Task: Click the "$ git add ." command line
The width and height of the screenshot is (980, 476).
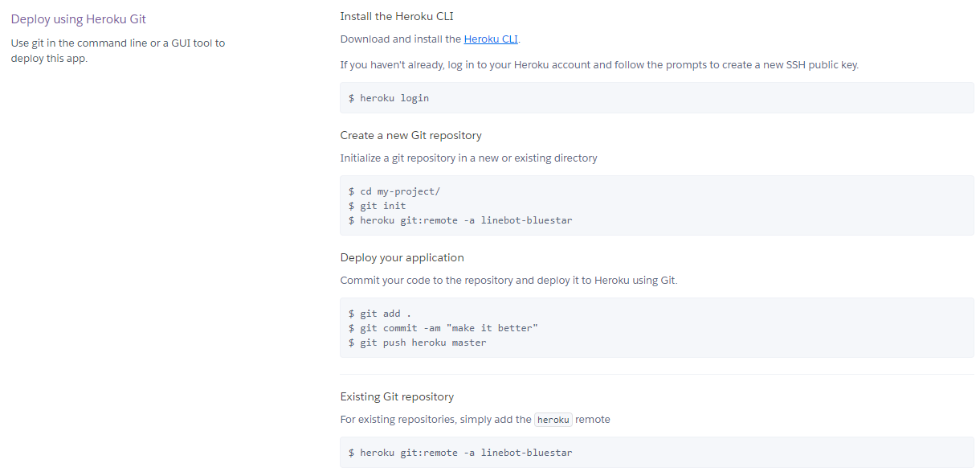Action: click(380, 314)
